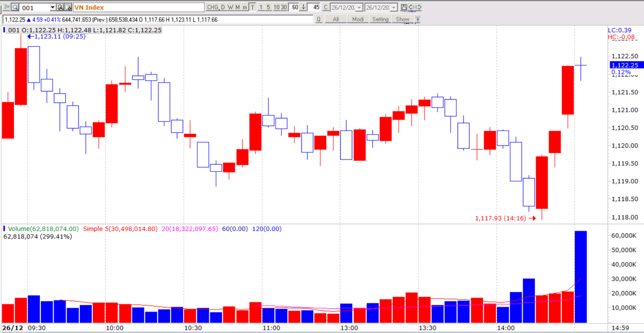Image resolution: width=644 pixels, height=333 pixels.
Task: Click the 13:30 time axis label
Action: pyautogui.click(x=428, y=328)
